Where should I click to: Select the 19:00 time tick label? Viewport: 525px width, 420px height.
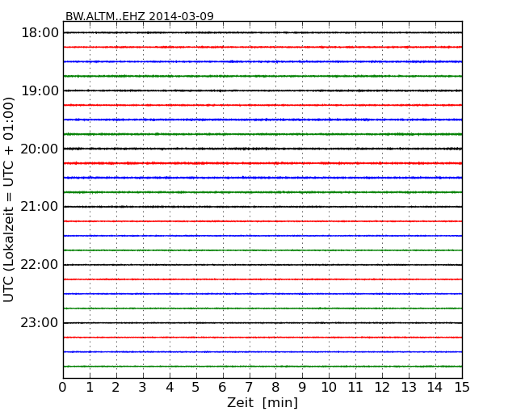point(40,90)
